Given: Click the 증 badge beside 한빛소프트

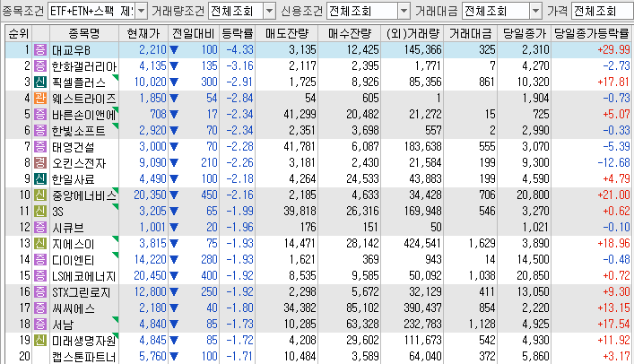Looking at the screenshot, I should [40, 131].
